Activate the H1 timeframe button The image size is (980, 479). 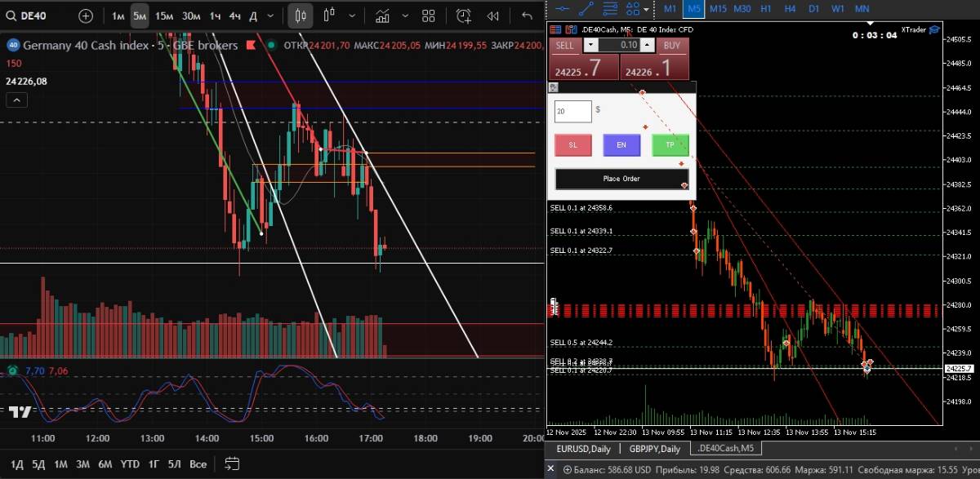(766, 8)
